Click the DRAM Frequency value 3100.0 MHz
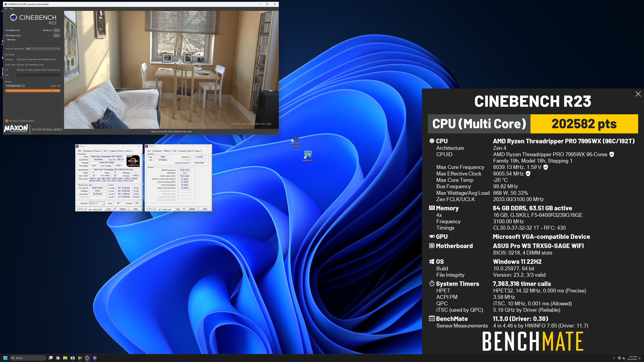 pos(184,170)
